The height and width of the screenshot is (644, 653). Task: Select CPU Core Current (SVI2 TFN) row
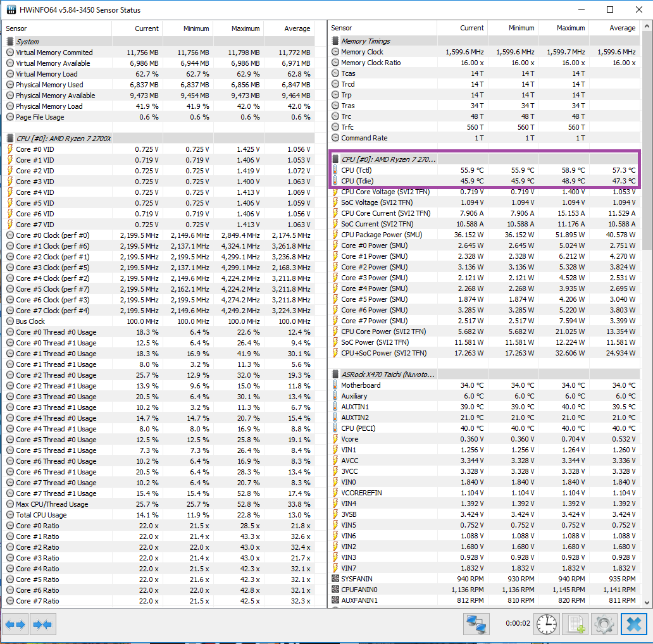(x=484, y=213)
